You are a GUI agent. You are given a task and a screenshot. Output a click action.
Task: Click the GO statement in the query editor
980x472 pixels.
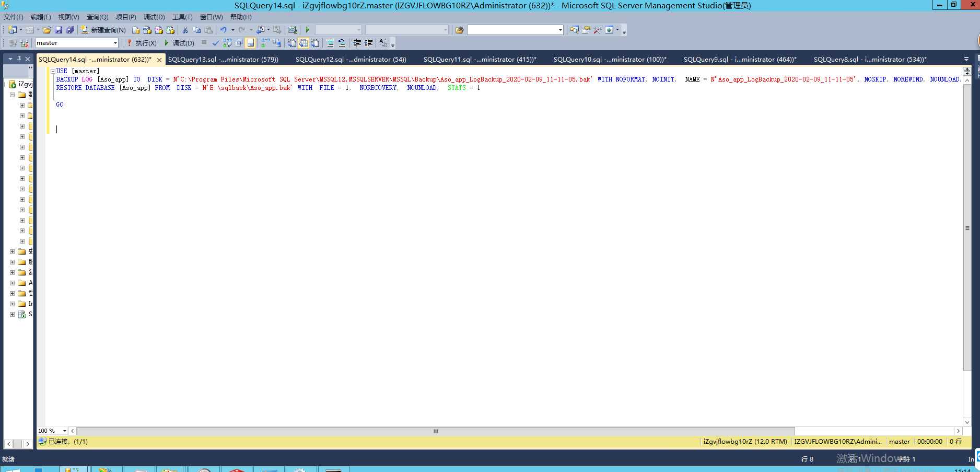pyautogui.click(x=60, y=105)
